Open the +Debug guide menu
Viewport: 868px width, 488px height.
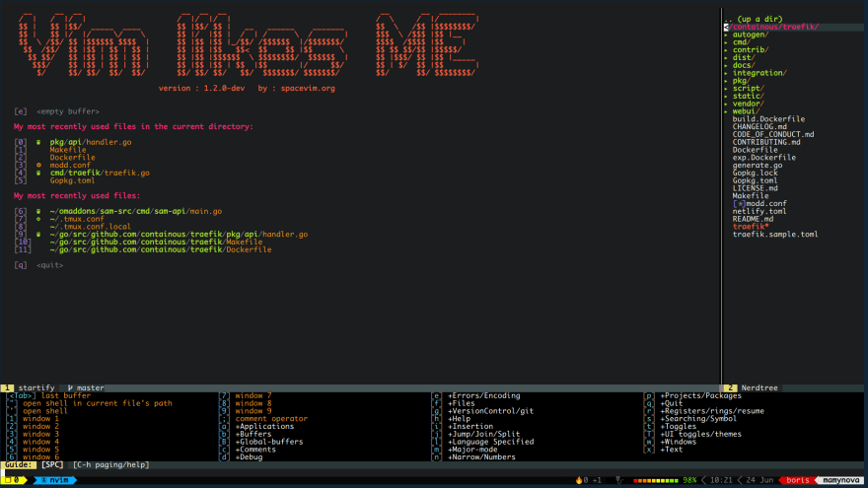click(x=250, y=457)
